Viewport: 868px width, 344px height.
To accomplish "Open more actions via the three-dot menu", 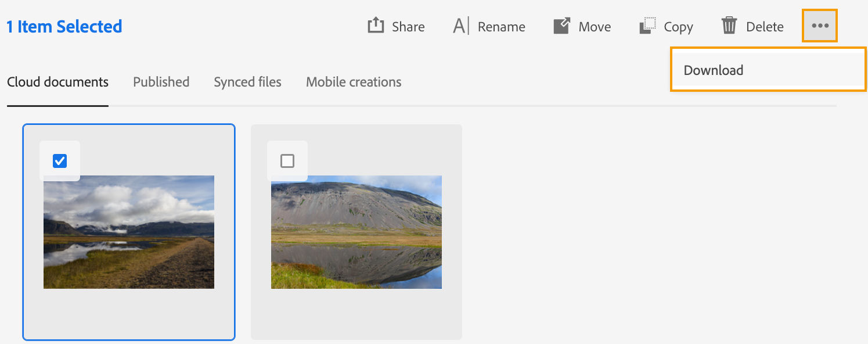I will pyautogui.click(x=820, y=25).
